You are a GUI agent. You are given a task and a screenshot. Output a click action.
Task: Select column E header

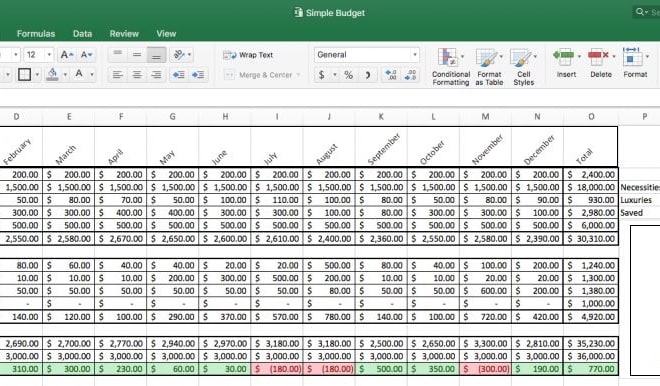pos(69,117)
